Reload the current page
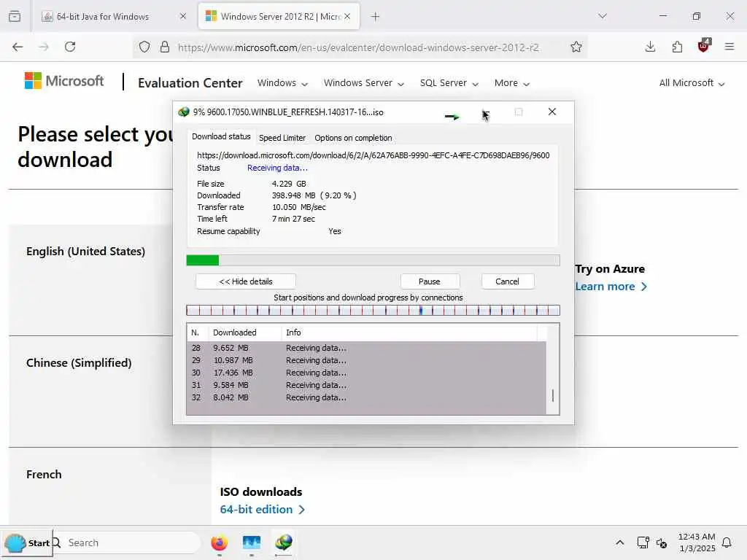Image resolution: width=747 pixels, height=560 pixels. coord(70,47)
